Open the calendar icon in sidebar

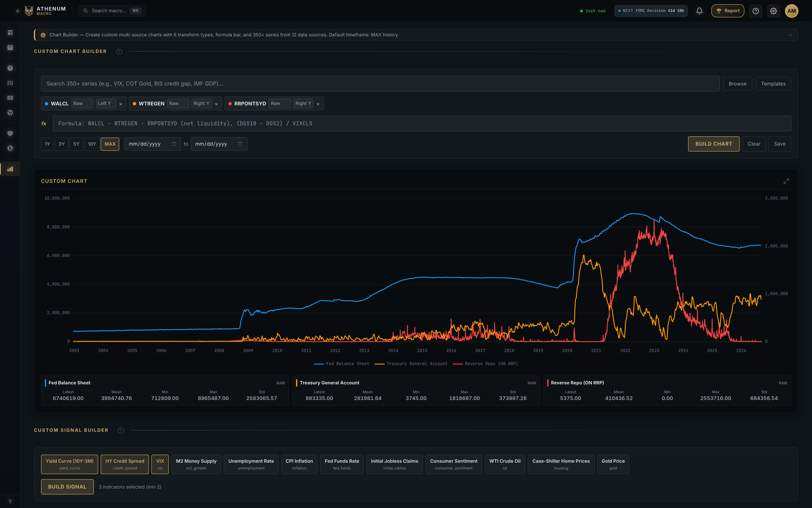point(10,47)
